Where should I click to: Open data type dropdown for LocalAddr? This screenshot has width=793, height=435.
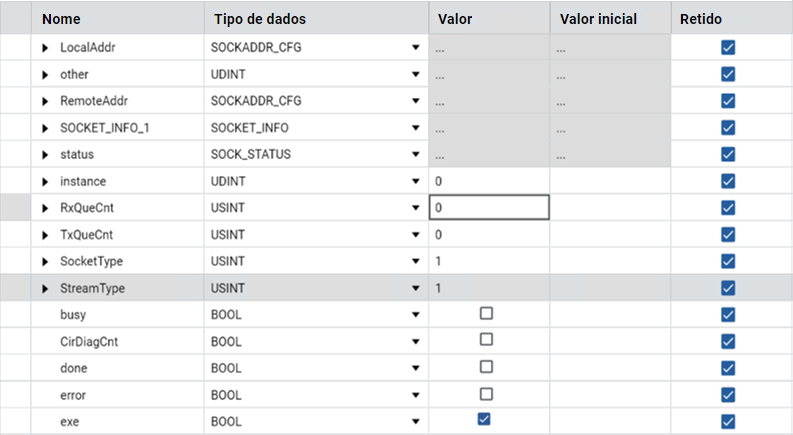point(415,48)
